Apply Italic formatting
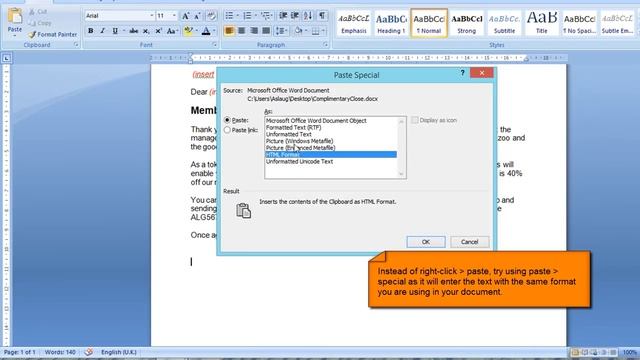 tap(102, 31)
